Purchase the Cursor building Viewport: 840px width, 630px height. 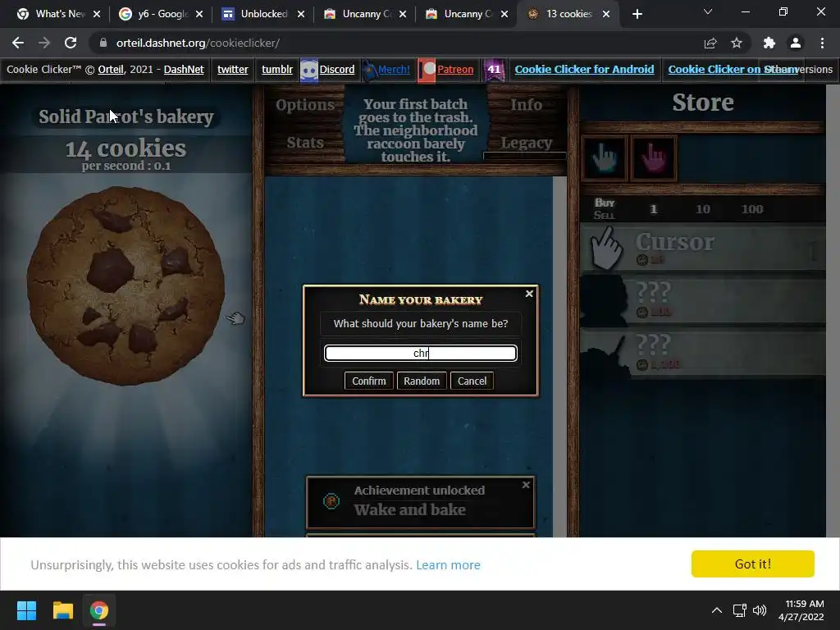click(x=702, y=248)
